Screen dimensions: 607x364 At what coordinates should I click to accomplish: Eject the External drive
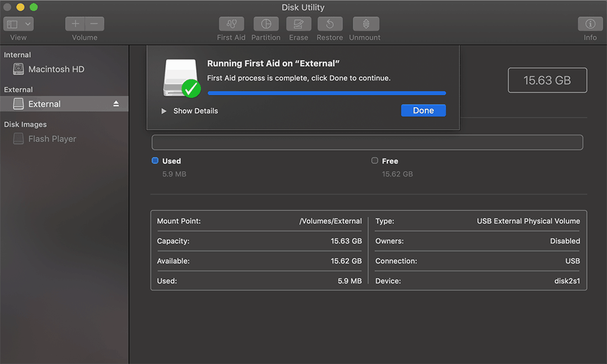(116, 104)
